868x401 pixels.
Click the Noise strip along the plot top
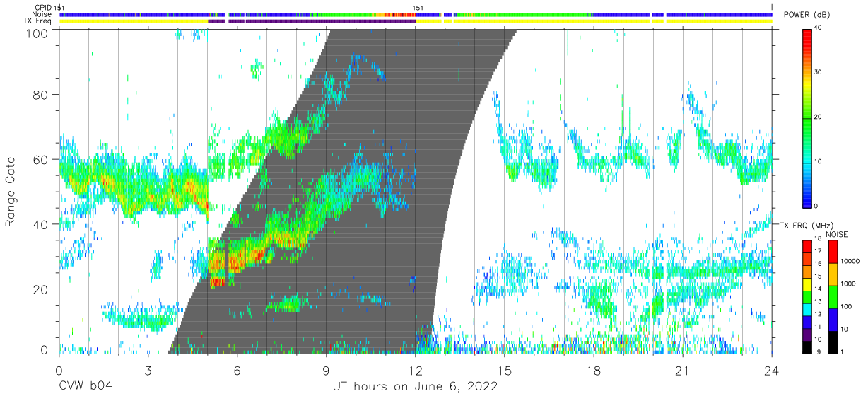(416, 14)
